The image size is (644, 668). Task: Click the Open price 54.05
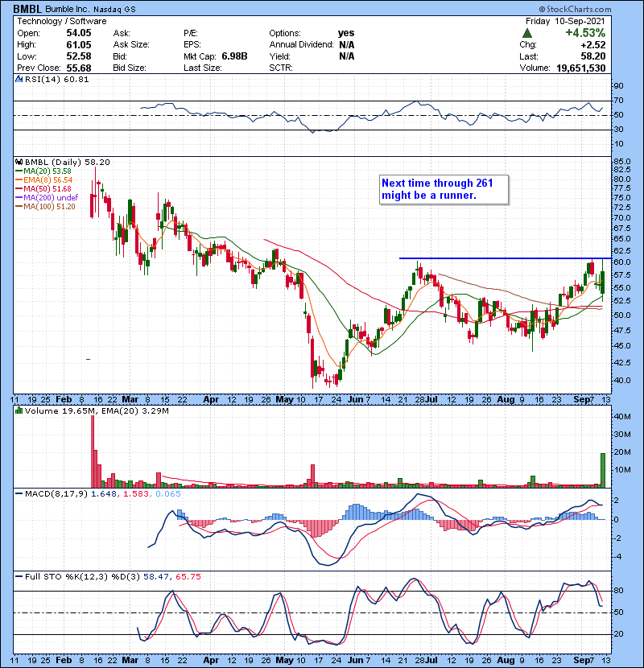78,33
